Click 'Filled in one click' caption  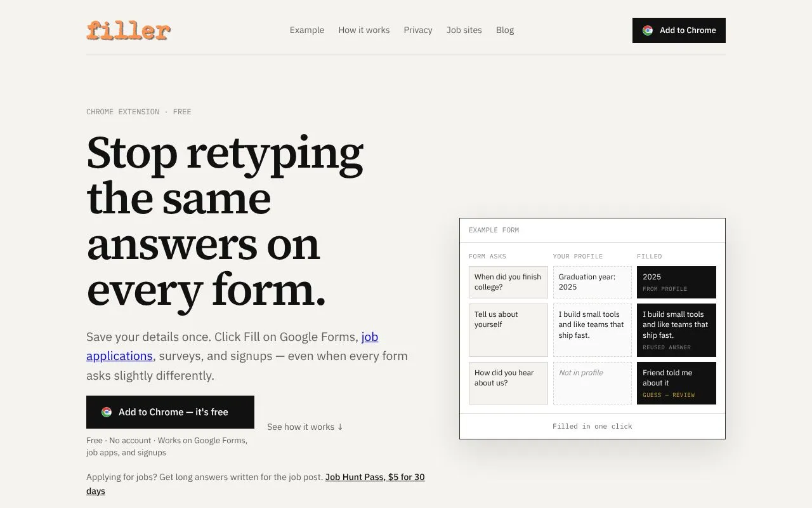[x=593, y=426]
